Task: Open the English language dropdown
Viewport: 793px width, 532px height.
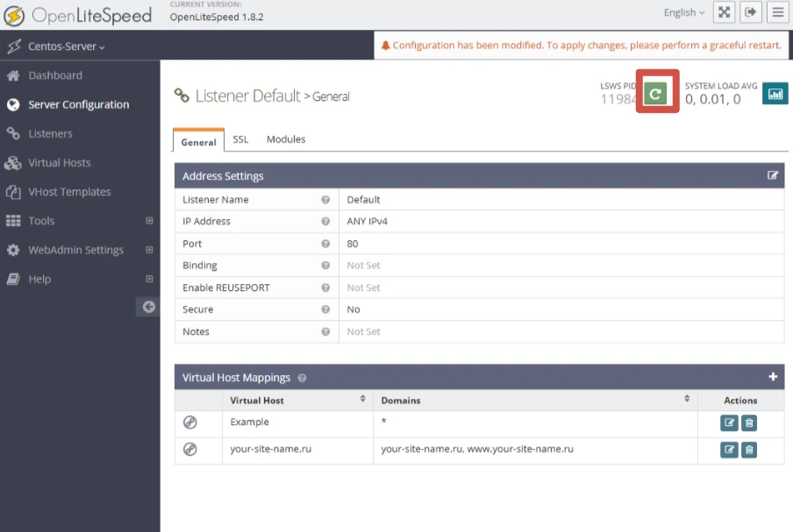Action: click(683, 12)
